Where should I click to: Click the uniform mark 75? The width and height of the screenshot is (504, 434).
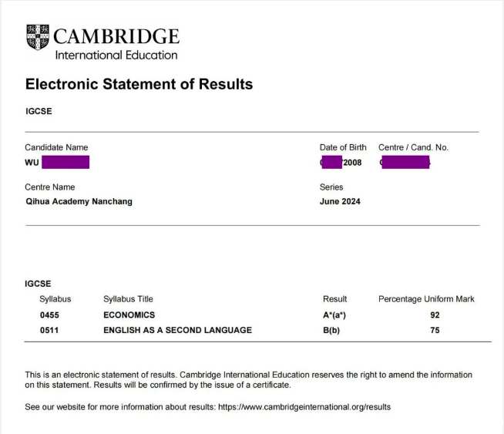coord(435,331)
